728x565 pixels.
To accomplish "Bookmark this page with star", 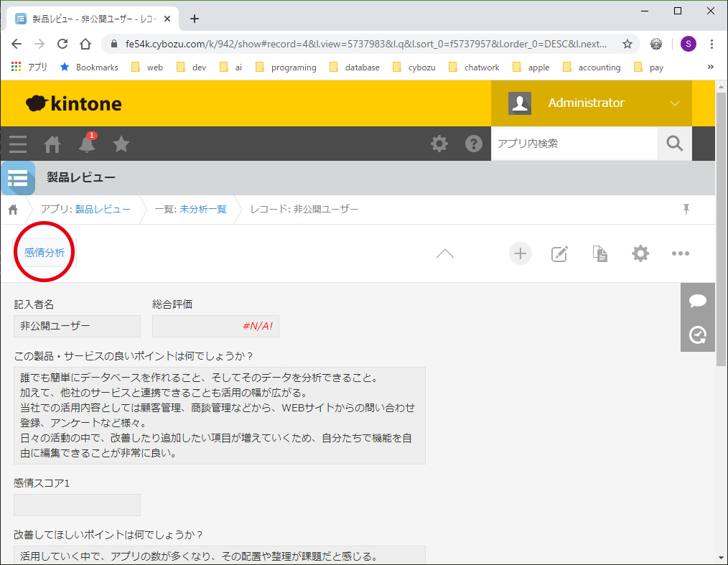I will pyautogui.click(x=627, y=44).
